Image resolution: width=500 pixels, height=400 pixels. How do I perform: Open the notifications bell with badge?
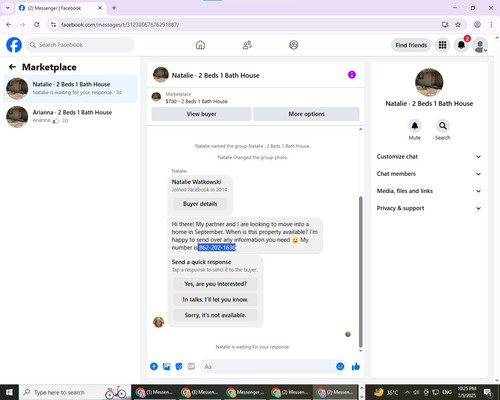click(x=461, y=45)
